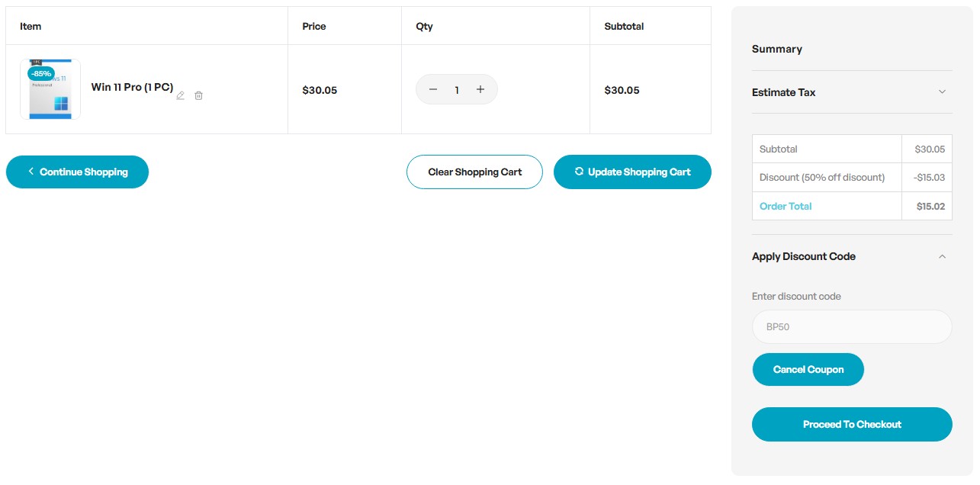Screen dimensions: 980x485
Task: Proceed to checkout
Action: tap(852, 425)
